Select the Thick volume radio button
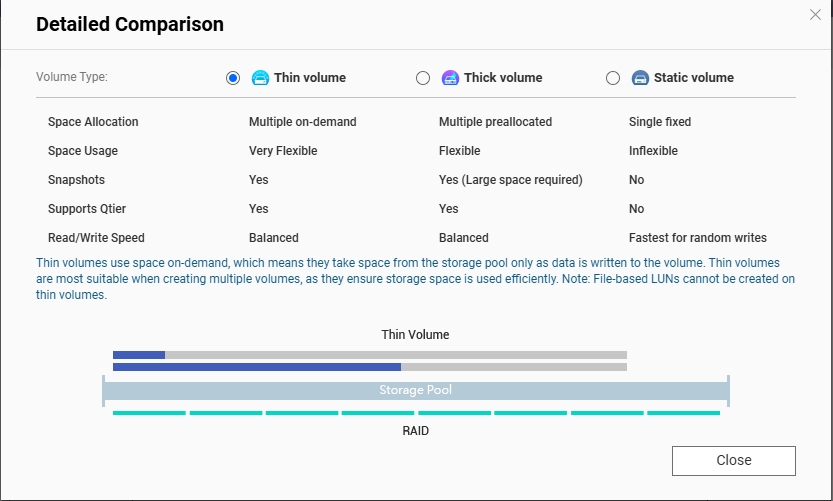Viewport: 833px width, 501px height. [423, 78]
